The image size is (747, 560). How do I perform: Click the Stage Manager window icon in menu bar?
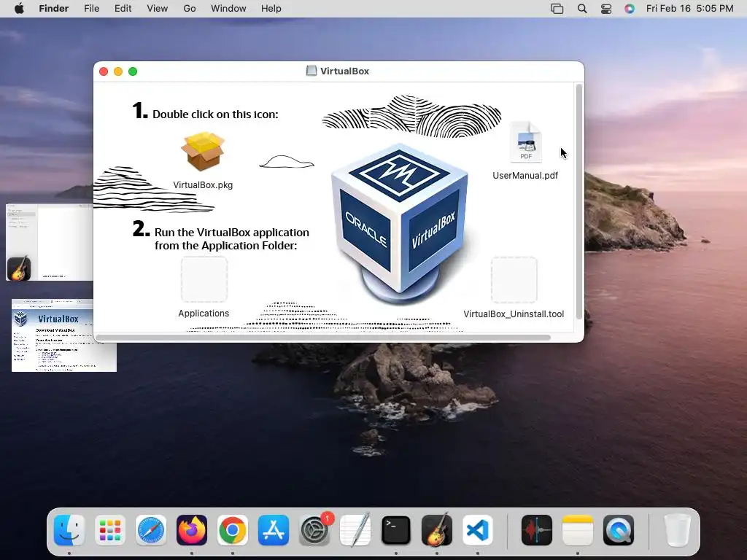[x=557, y=9]
